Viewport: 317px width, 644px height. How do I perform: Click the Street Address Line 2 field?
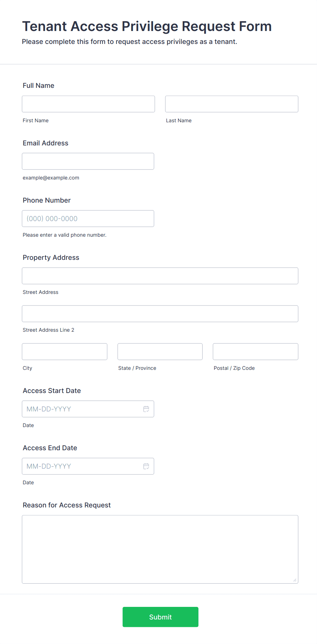(x=160, y=314)
